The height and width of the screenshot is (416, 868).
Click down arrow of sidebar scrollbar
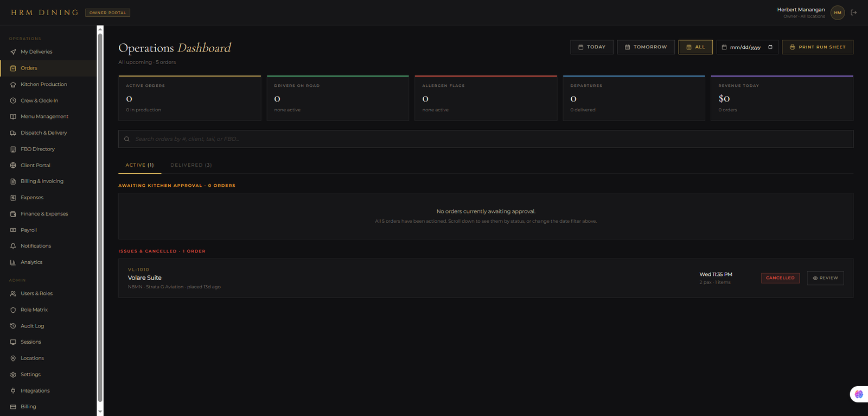point(100,412)
